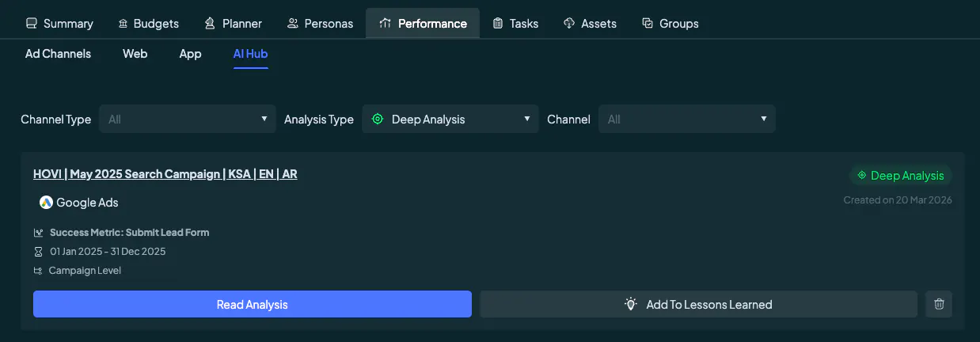The width and height of the screenshot is (980, 342).
Task: Click 'Success Metric: Submit Lead Form' text
Action: (129, 233)
